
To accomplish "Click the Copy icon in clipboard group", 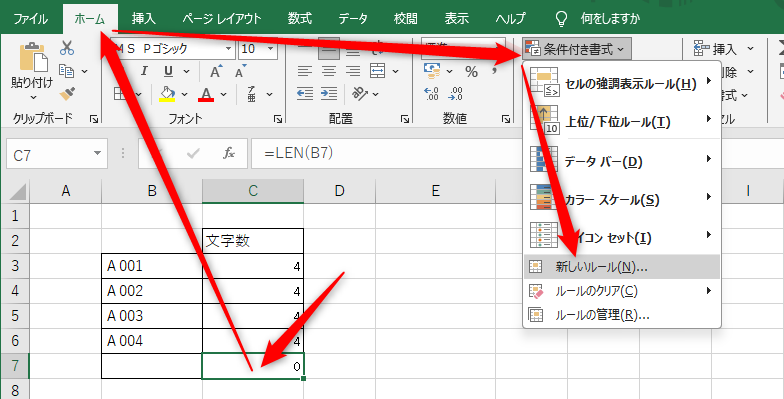I will click(x=66, y=70).
